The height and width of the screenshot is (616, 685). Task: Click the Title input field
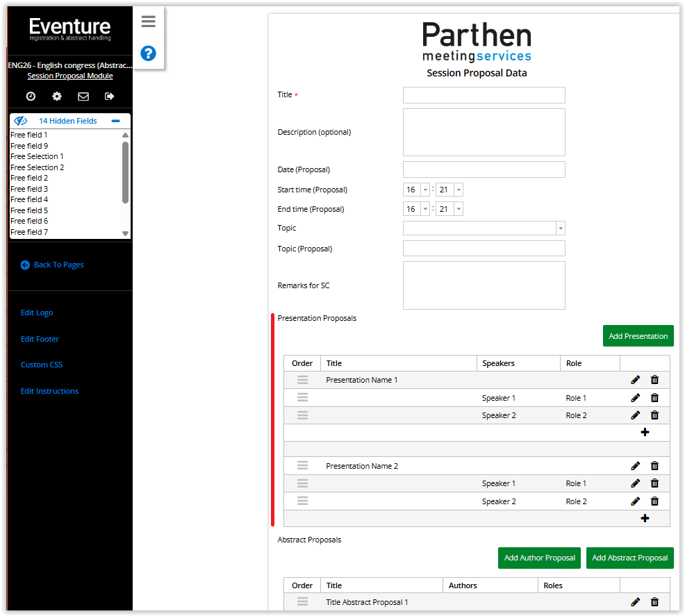(484, 95)
